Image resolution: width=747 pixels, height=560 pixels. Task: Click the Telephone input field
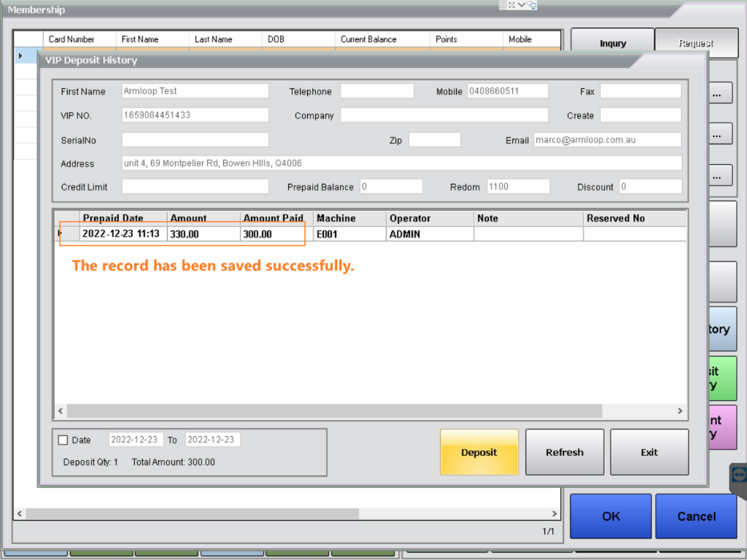click(376, 91)
